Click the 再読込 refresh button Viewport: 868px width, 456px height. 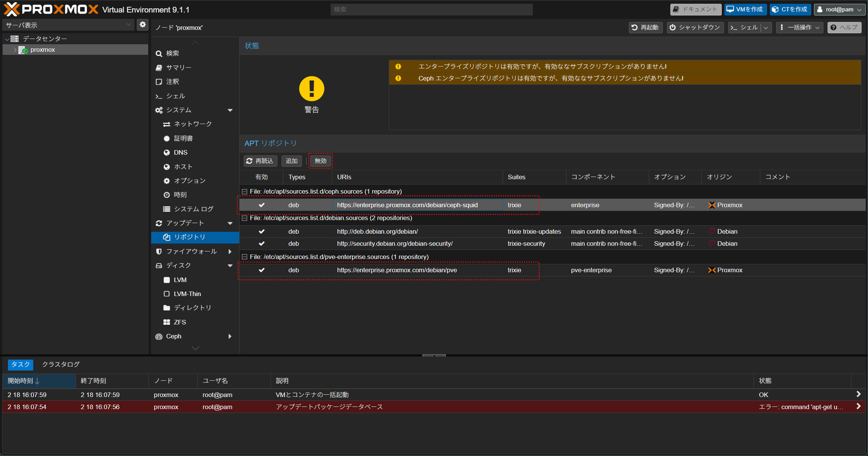click(x=260, y=161)
